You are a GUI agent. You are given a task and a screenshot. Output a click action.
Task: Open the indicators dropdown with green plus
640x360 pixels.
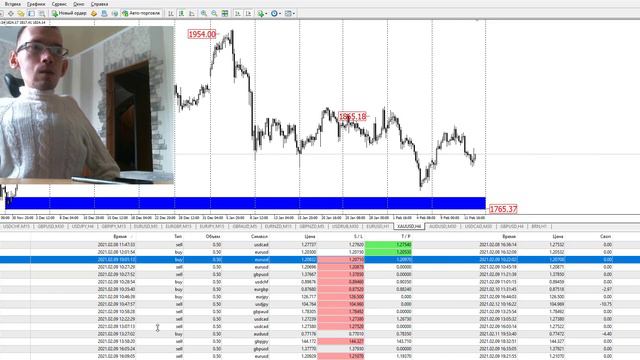click(262, 13)
